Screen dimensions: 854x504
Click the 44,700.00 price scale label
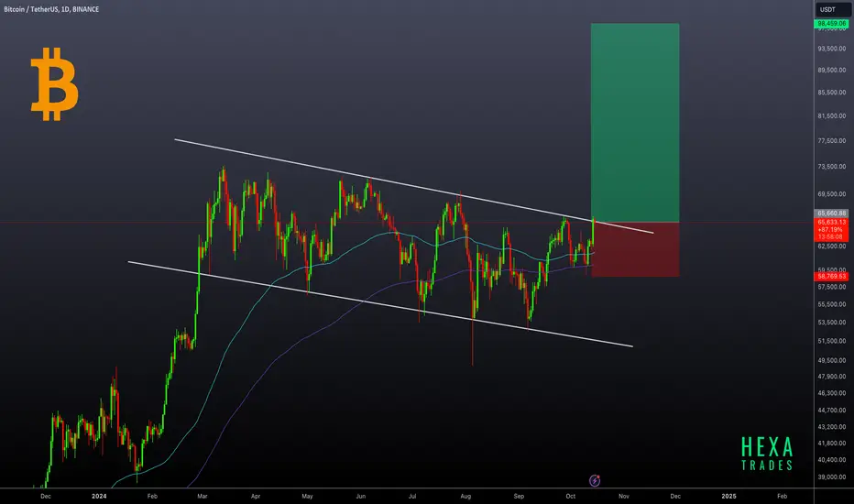(832, 411)
